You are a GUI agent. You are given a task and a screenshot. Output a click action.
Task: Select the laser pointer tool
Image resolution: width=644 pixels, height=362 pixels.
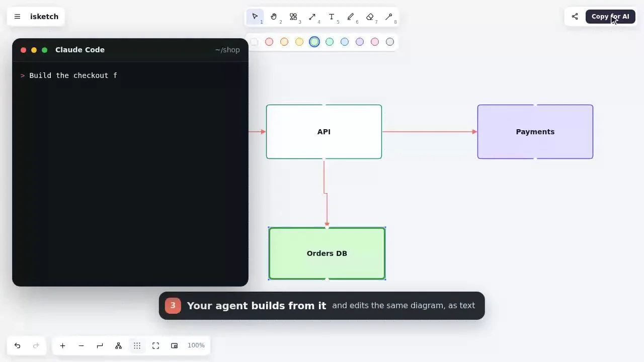tap(389, 17)
